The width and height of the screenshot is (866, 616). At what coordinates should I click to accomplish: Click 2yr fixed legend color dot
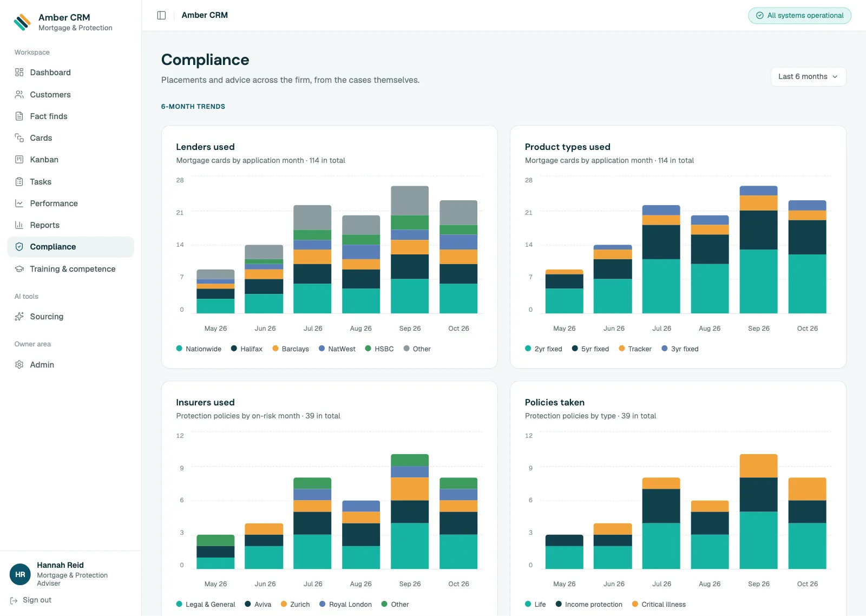(528, 349)
